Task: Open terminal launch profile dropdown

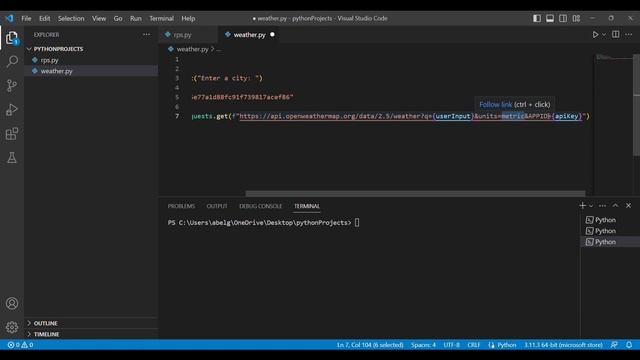Action: pyautogui.click(x=591, y=206)
